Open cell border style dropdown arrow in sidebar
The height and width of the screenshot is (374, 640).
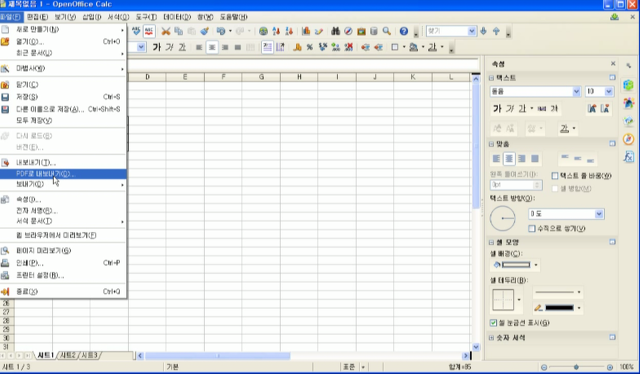(519, 300)
